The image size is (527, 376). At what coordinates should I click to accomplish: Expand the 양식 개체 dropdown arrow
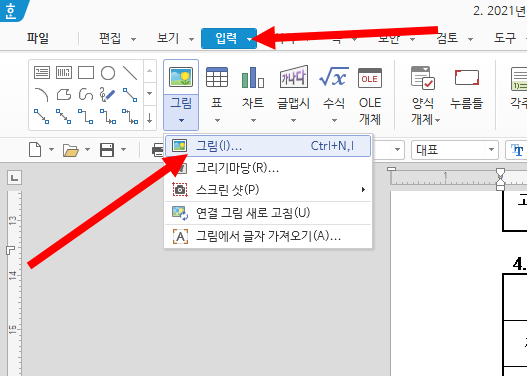(438, 120)
